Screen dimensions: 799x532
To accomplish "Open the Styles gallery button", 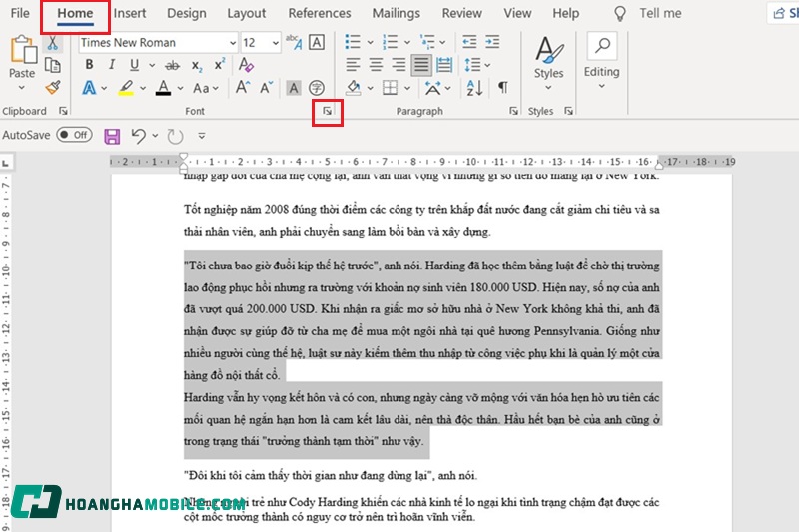I will pyautogui.click(x=548, y=58).
